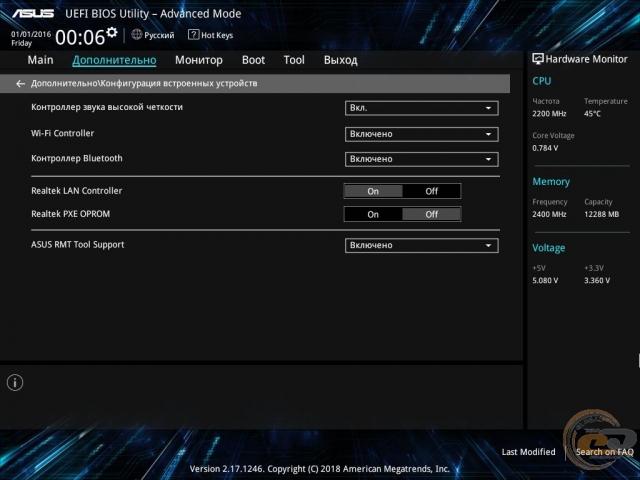Select the Дополнительно tab
Viewport: 640px width, 480px height.
[x=114, y=60]
